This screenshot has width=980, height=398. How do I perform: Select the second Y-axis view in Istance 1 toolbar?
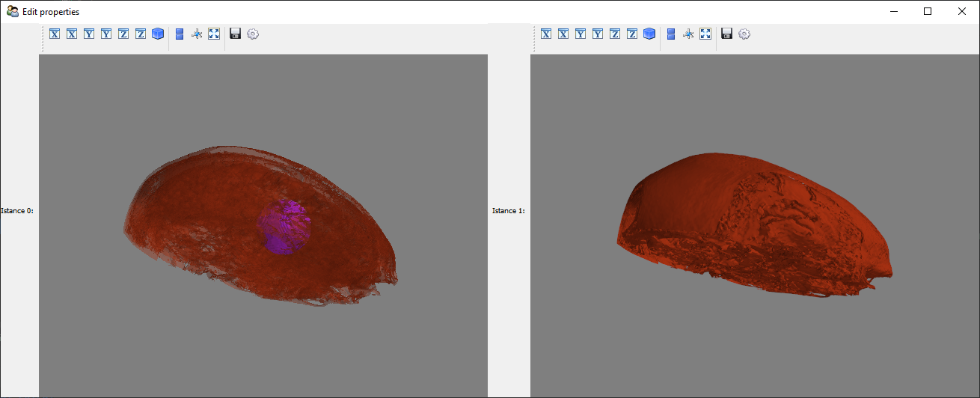point(598,34)
